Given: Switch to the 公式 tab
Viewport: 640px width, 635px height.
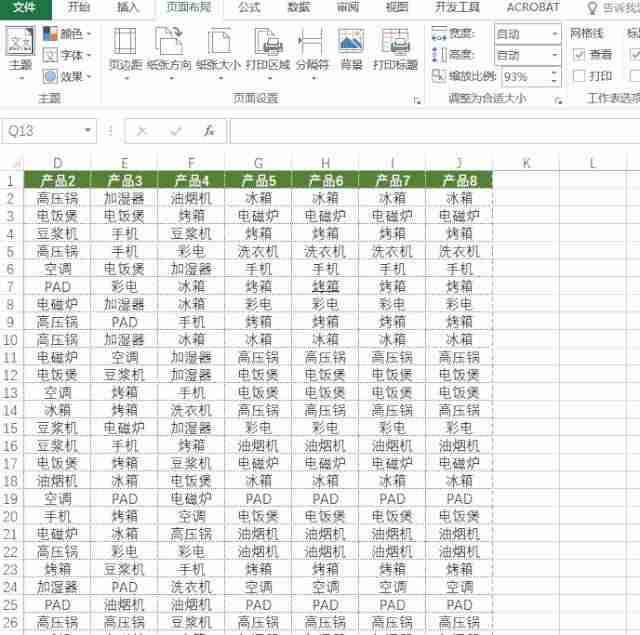Looking at the screenshot, I should (x=249, y=7).
